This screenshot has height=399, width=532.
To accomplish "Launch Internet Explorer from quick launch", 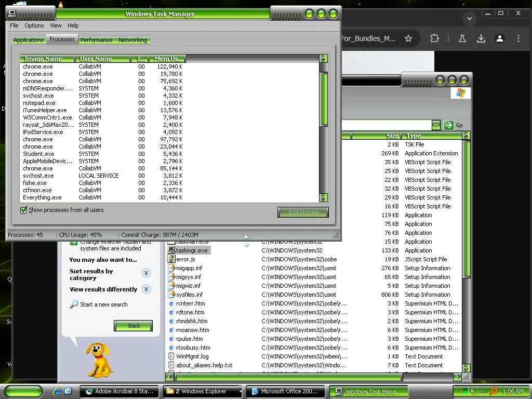I will click(x=57, y=391).
